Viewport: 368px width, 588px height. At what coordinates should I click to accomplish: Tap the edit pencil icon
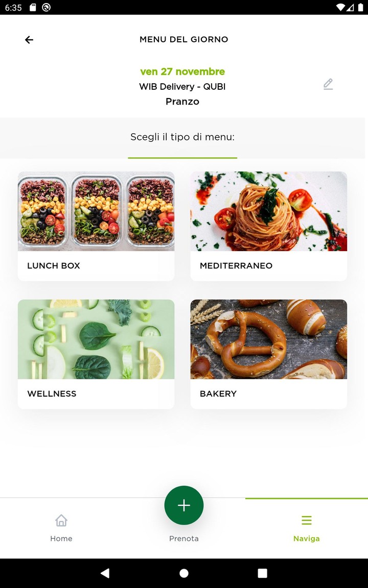[x=328, y=84]
